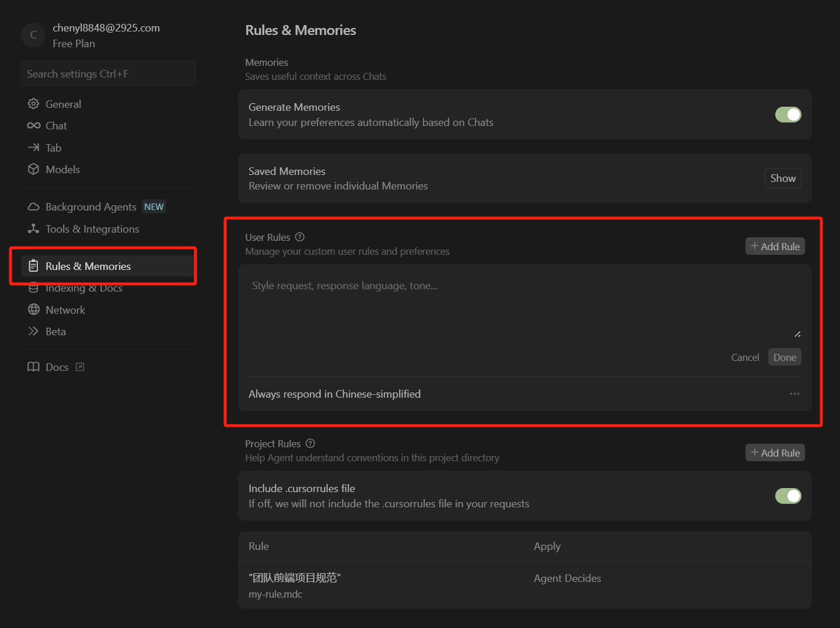Disable the Generate Memories toggle
The height and width of the screenshot is (628, 840).
pyautogui.click(x=787, y=115)
